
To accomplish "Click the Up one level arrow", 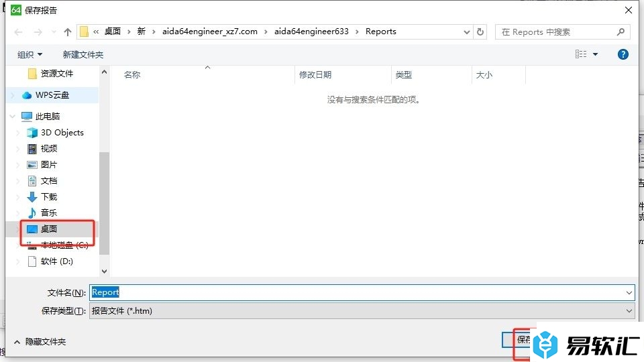I will 68,32.
